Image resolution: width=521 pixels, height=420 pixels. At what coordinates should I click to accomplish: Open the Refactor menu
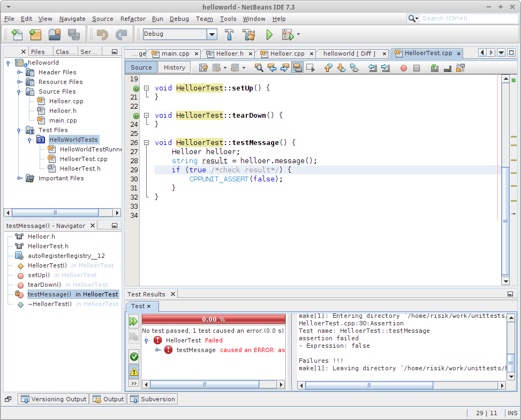coord(133,19)
